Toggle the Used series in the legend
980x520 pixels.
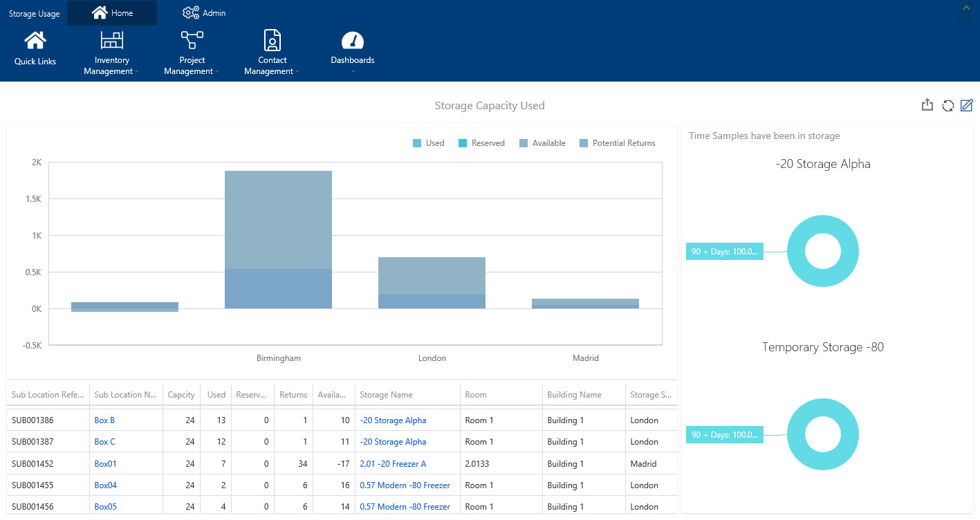point(428,142)
